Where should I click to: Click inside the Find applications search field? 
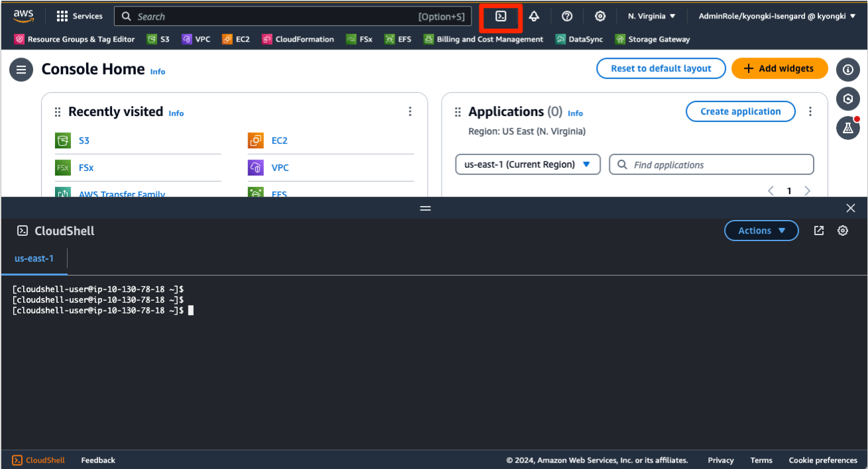click(x=711, y=164)
